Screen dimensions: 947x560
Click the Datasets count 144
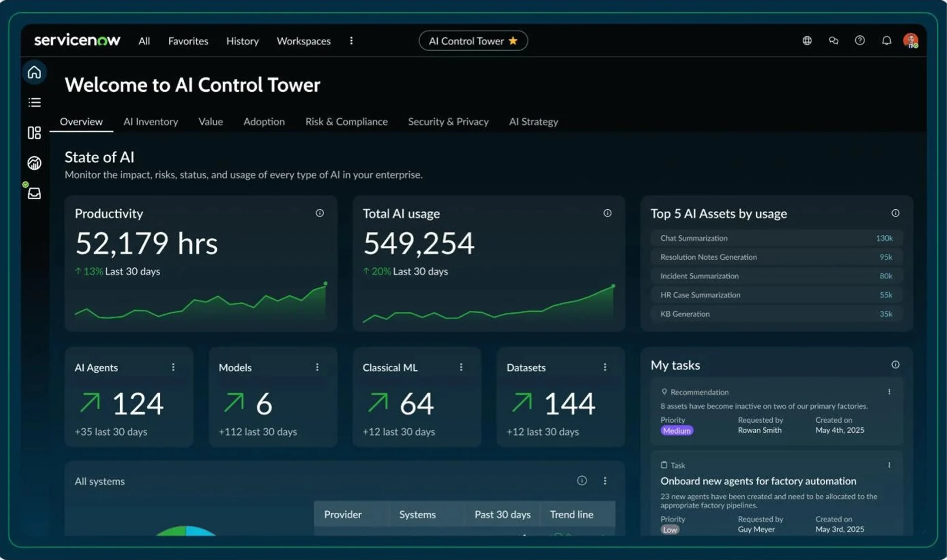(569, 404)
